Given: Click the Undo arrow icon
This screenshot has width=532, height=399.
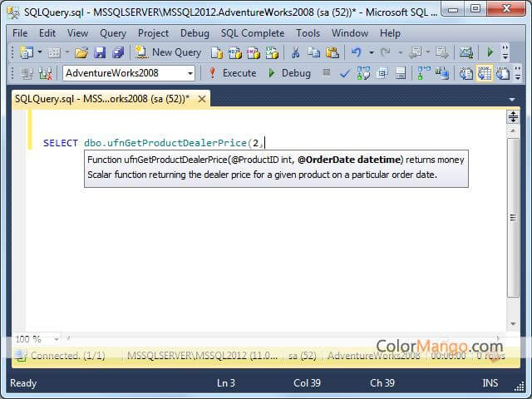Looking at the screenshot, I should pyautogui.click(x=357, y=52).
